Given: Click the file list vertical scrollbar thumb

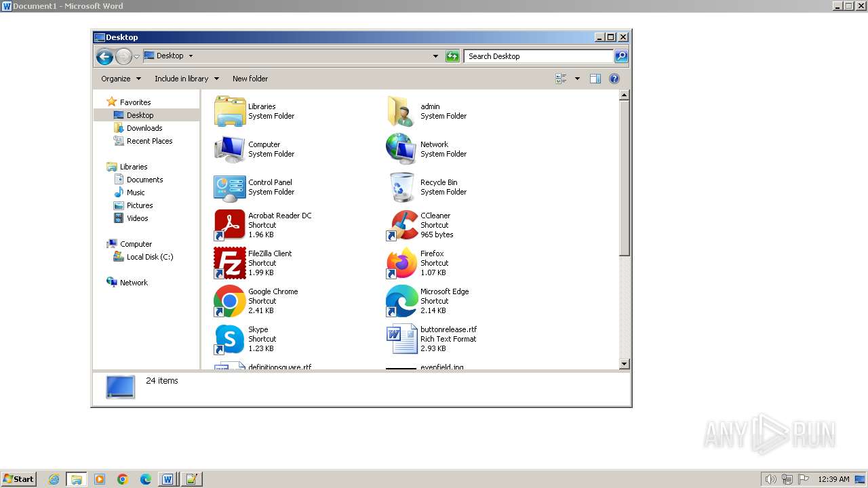Looking at the screenshot, I should tap(625, 178).
